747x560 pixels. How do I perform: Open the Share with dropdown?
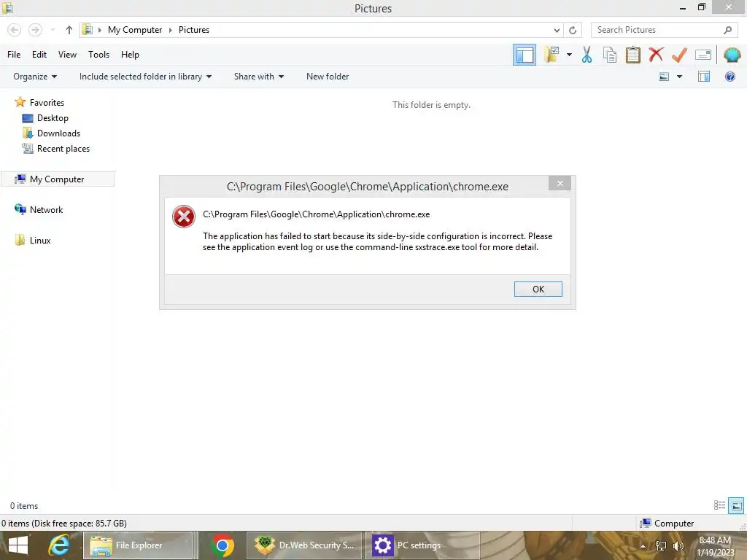click(x=259, y=76)
